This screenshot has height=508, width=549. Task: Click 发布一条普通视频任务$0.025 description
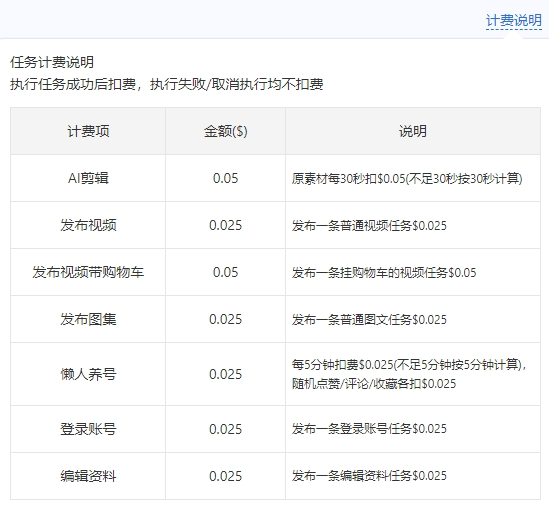[369, 225]
